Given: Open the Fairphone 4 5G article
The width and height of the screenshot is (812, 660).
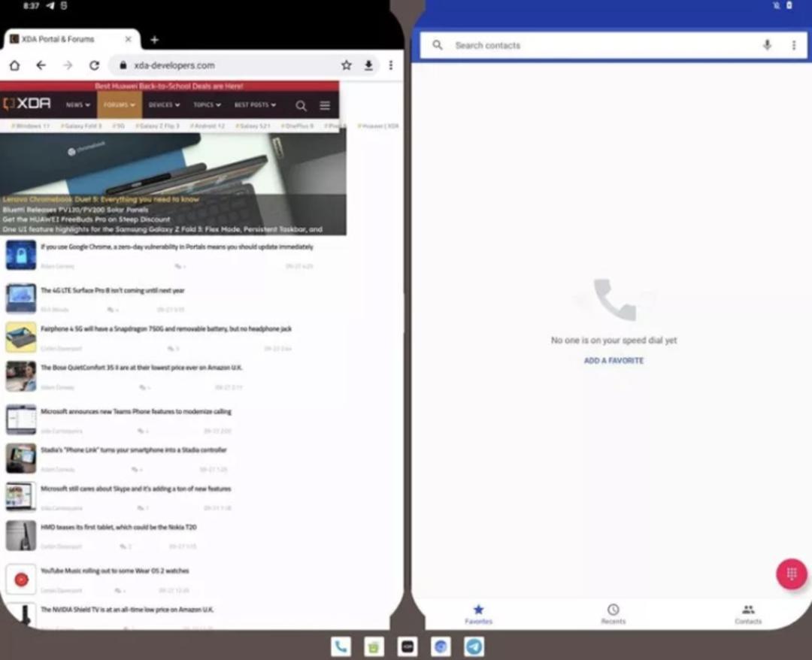Looking at the screenshot, I should (x=166, y=329).
